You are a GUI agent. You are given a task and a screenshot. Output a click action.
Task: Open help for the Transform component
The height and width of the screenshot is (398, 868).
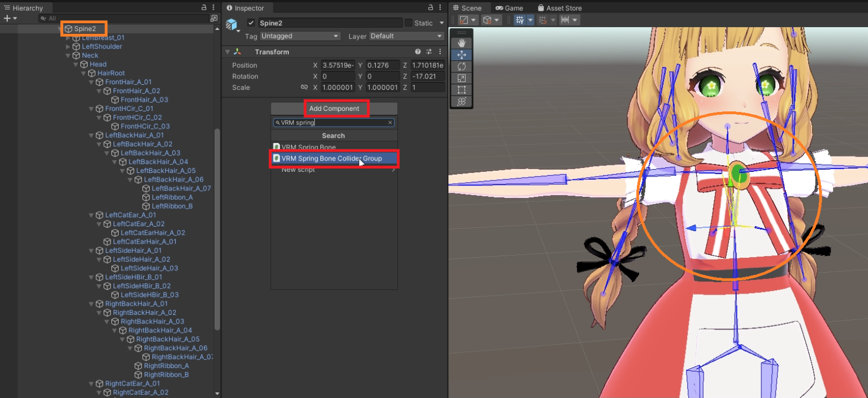[x=416, y=51]
